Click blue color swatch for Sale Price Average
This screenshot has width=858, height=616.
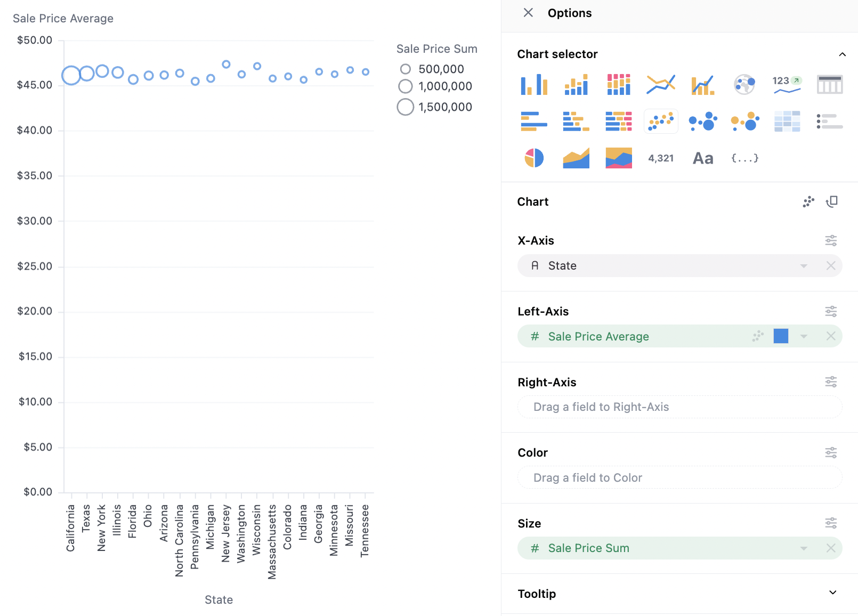tap(781, 336)
